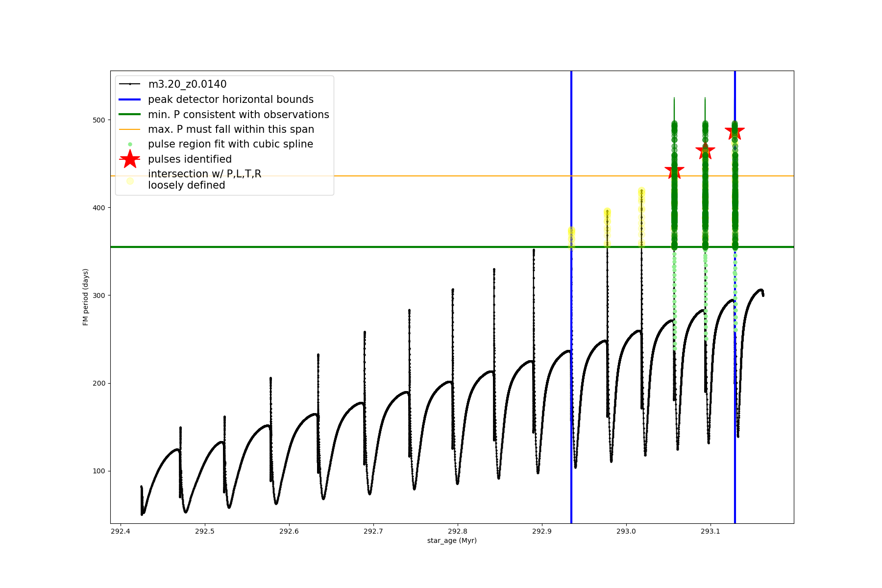Click the 292.4 tick label on x-axis
This screenshot has width=882, height=588.
click(121, 531)
